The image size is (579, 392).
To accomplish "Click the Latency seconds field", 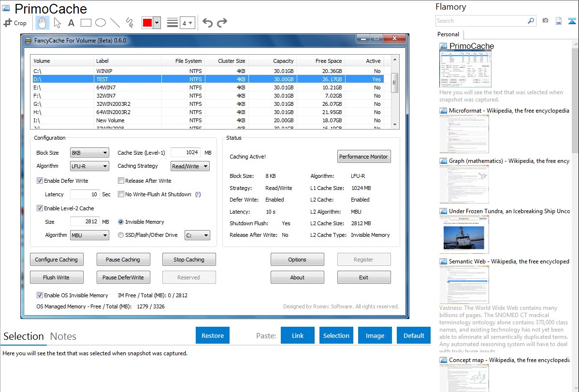I will [85, 194].
